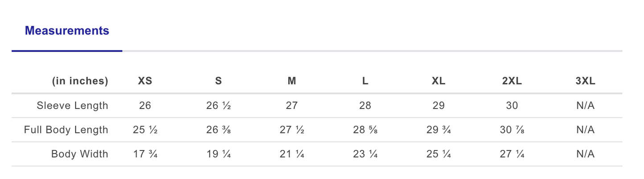Screen dimensions: 644x179
Task: Select the L size column header
Action: tap(365, 81)
